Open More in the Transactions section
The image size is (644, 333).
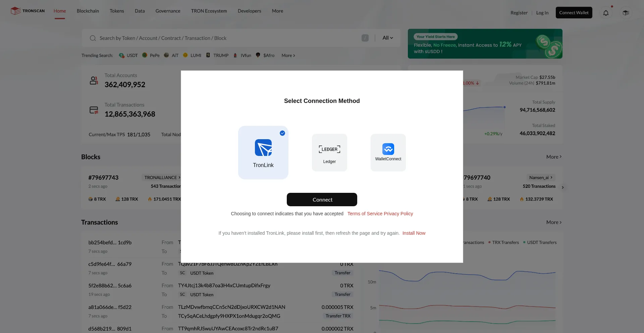click(554, 222)
